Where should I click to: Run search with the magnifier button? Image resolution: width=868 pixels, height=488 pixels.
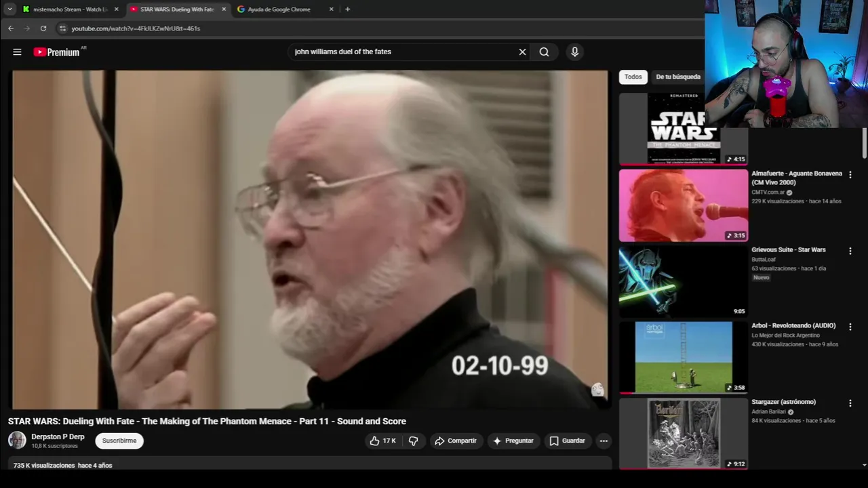pyautogui.click(x=545, y=52)
